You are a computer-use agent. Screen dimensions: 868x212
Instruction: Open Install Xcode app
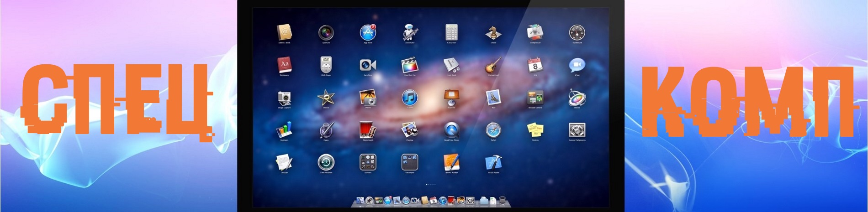pos(493,163)
